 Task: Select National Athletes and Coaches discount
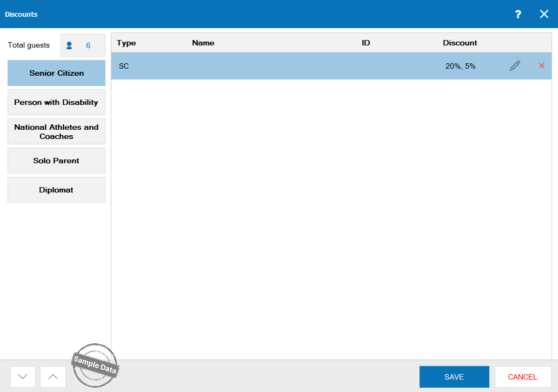click(x=56, y=131)
